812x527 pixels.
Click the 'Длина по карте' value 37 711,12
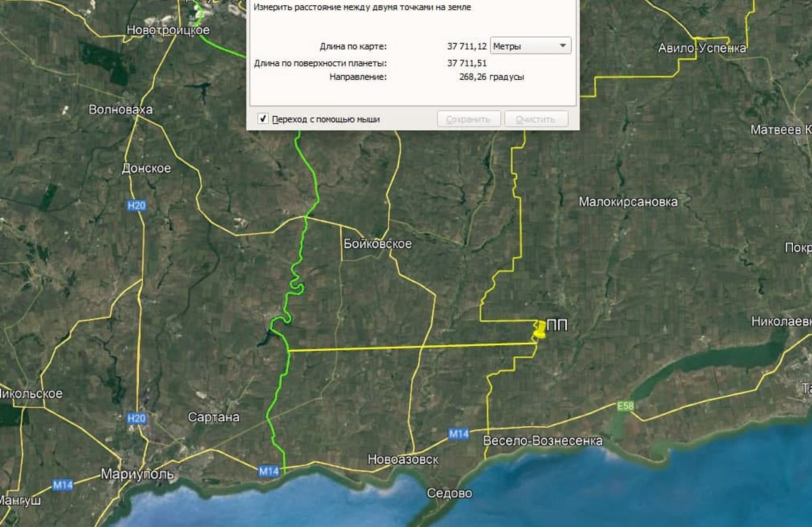click(x=466, y=46)
